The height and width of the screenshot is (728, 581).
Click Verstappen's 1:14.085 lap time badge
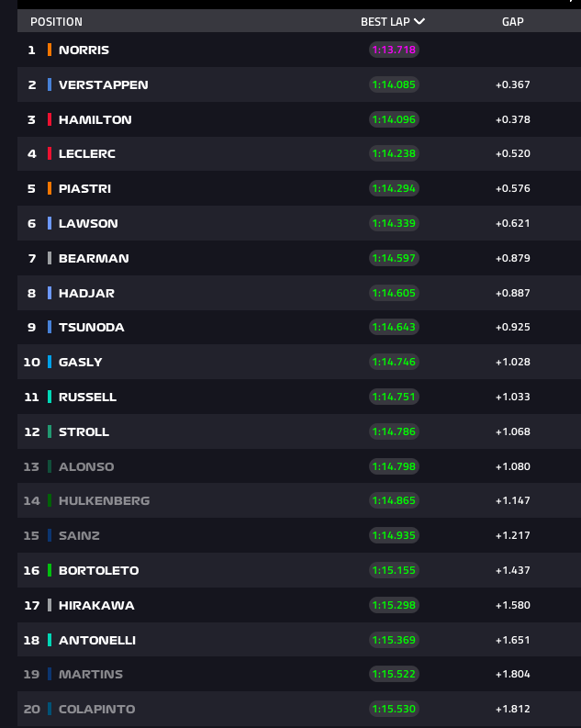coord(394,84)
